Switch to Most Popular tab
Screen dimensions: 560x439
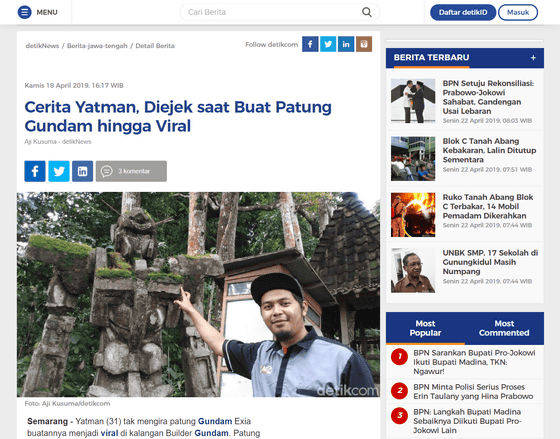425,328
